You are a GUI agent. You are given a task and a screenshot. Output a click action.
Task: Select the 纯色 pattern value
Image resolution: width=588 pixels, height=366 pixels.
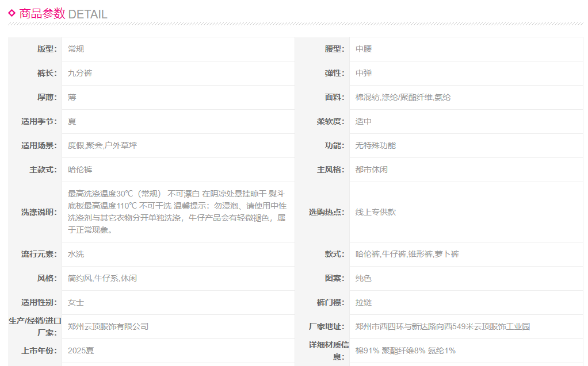click(x=364, y=278)
